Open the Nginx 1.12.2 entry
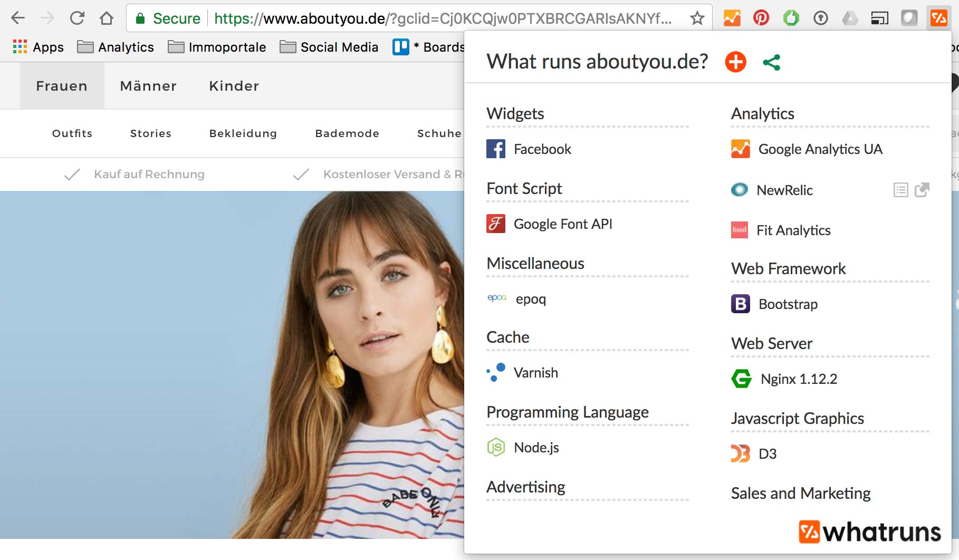The height and width of the screenshot is (560, 959). point(799,379)
